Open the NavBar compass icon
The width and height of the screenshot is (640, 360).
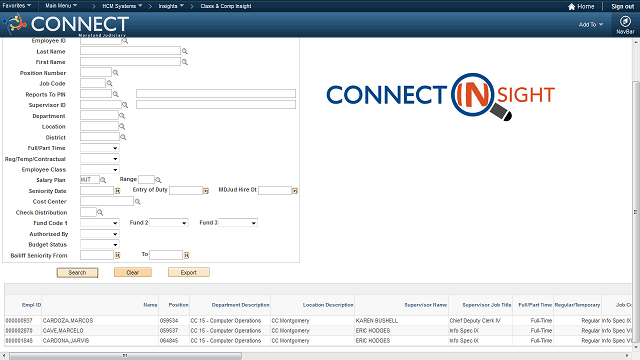coord(625,21)
